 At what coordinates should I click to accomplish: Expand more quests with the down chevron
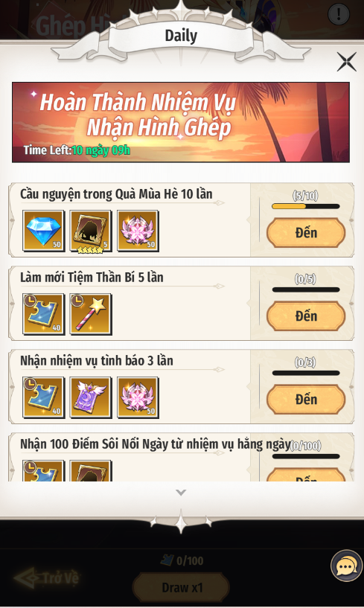coord(181,493)
